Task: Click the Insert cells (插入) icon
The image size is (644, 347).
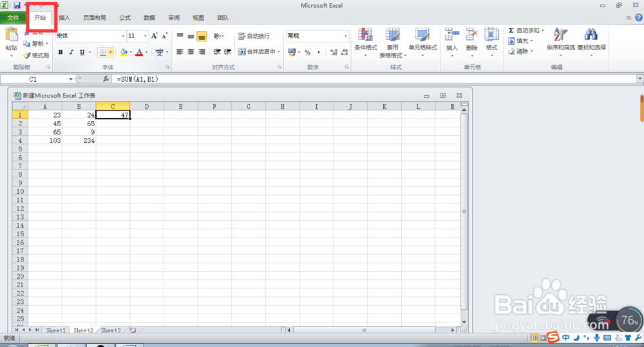Action: [x=452, y=35]
